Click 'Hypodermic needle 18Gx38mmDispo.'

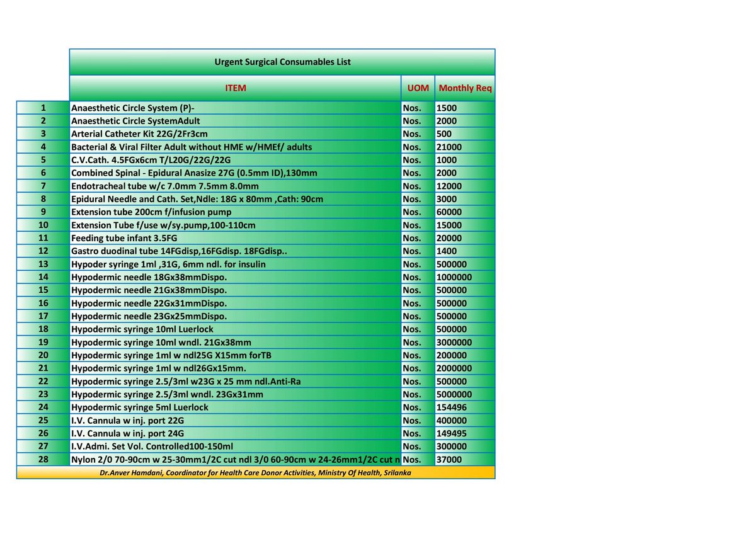[x=149, y=278]
